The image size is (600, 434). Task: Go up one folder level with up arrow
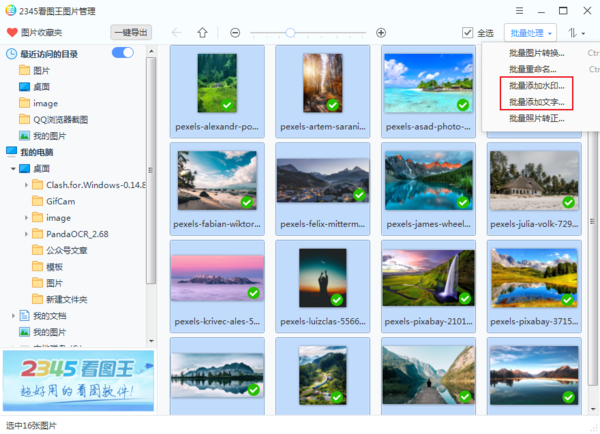click(x=203, y=33)
